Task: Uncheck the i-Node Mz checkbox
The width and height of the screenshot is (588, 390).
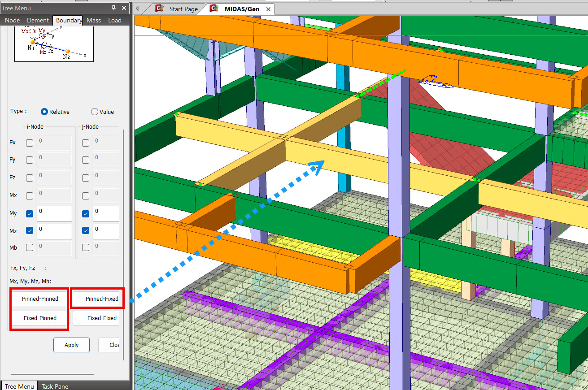Action: click(30, 230)
